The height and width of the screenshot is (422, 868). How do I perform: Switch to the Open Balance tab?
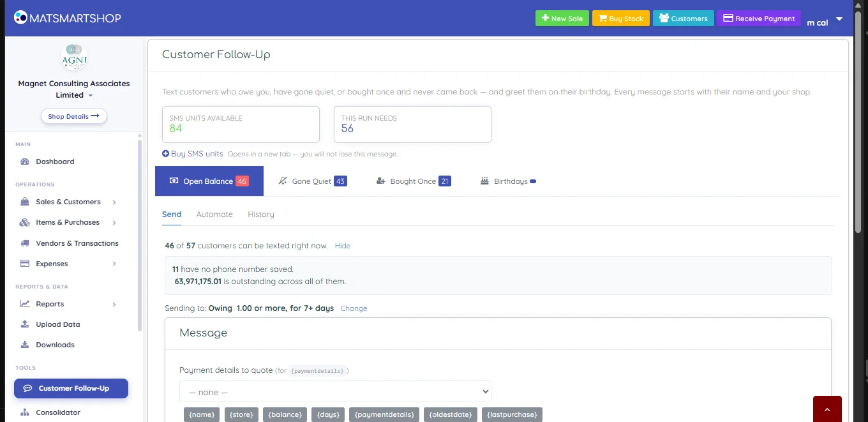pyautogui.click(x=209, y=181)
